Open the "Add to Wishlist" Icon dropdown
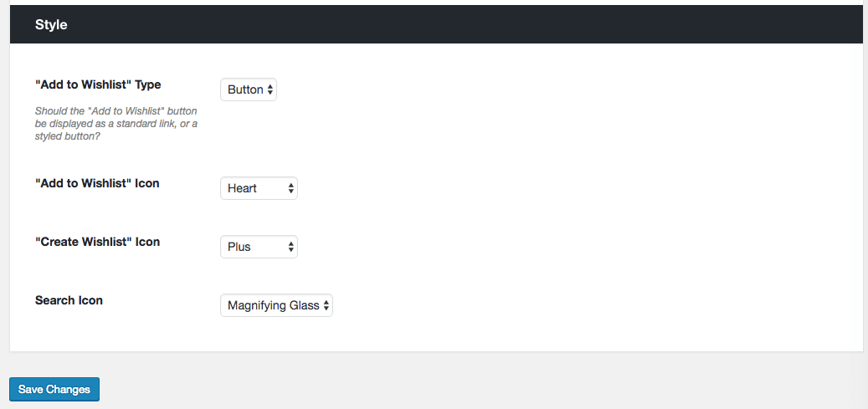 coord(258,188)
